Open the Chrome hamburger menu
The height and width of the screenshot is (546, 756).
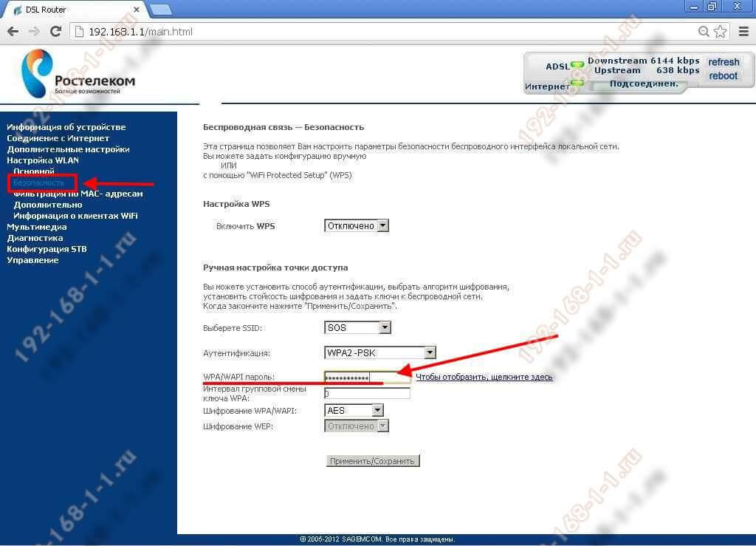(744, 32)
